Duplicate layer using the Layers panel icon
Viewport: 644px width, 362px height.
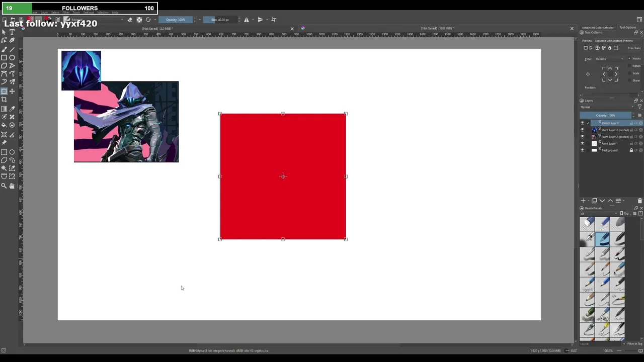pyautogui.click(x=594, y=201)
